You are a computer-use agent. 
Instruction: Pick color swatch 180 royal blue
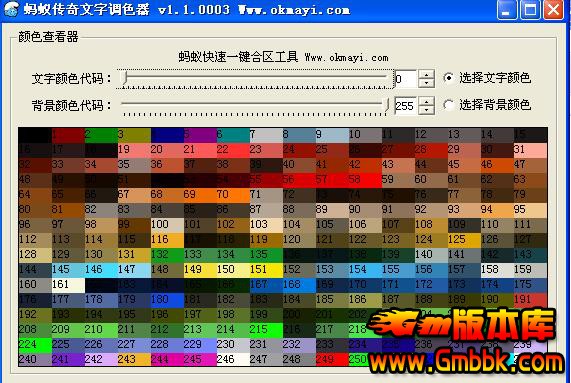[167, 300]
